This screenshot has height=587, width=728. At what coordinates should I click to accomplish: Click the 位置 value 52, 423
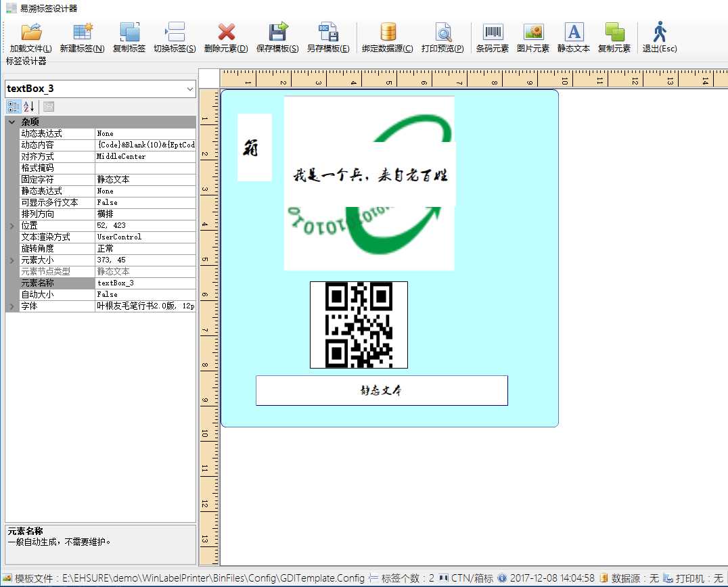coord(145,225)
